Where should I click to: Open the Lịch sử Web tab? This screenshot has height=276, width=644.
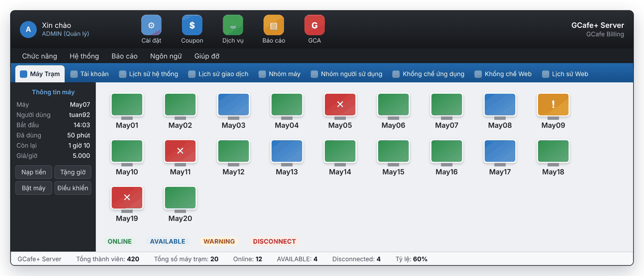click(x=565, y=74)
